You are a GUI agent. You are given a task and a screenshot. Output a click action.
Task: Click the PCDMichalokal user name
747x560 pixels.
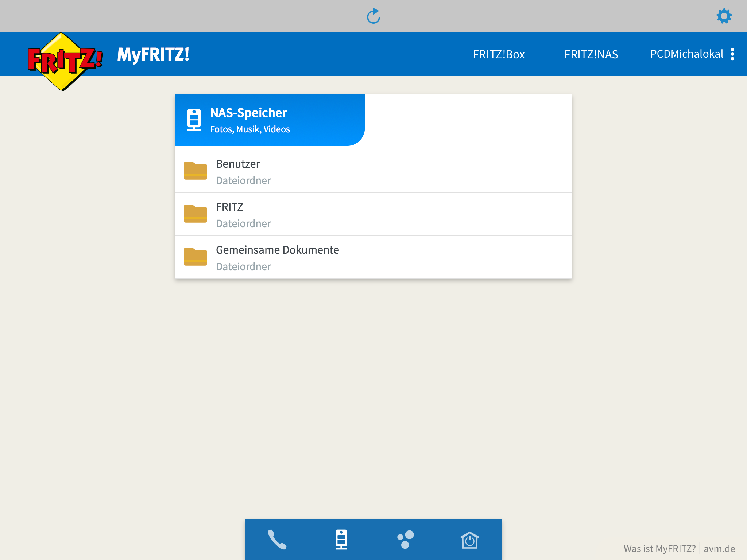point(686,54)
